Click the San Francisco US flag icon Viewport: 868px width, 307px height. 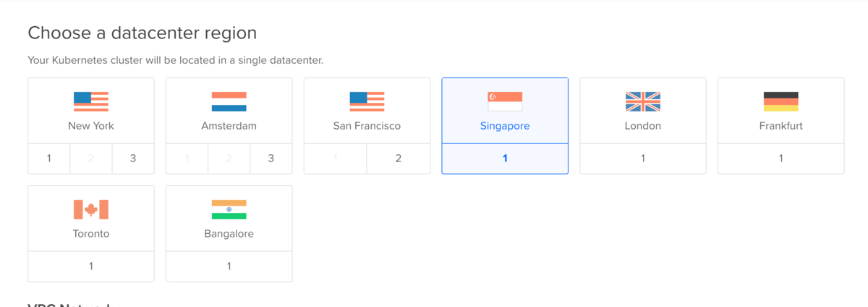click(367, 101)
